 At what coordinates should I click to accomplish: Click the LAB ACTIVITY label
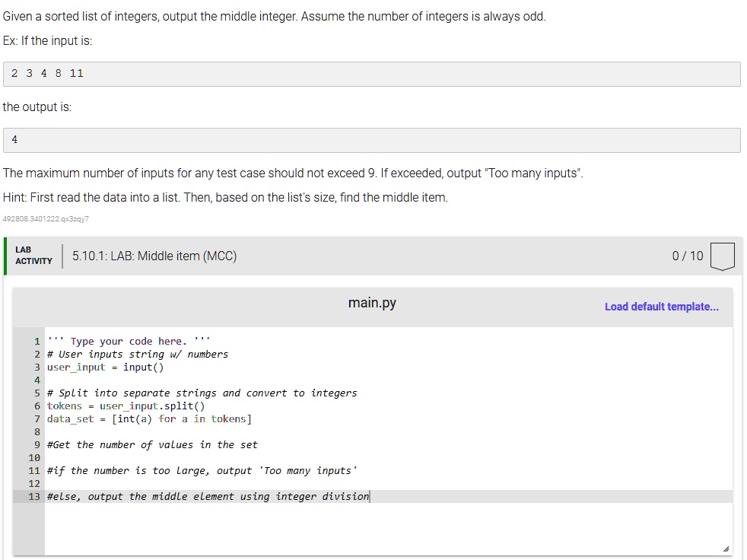(33, 256)
